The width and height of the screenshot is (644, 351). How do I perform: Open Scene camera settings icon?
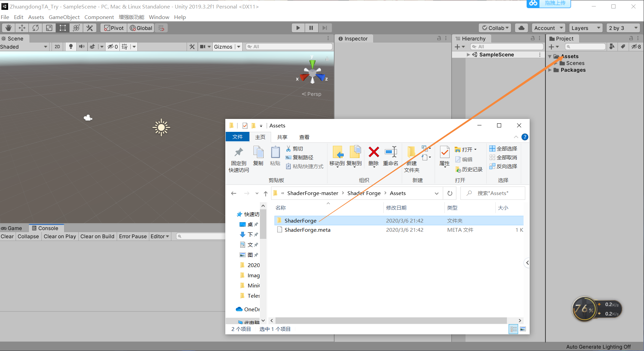pos(203,47)
